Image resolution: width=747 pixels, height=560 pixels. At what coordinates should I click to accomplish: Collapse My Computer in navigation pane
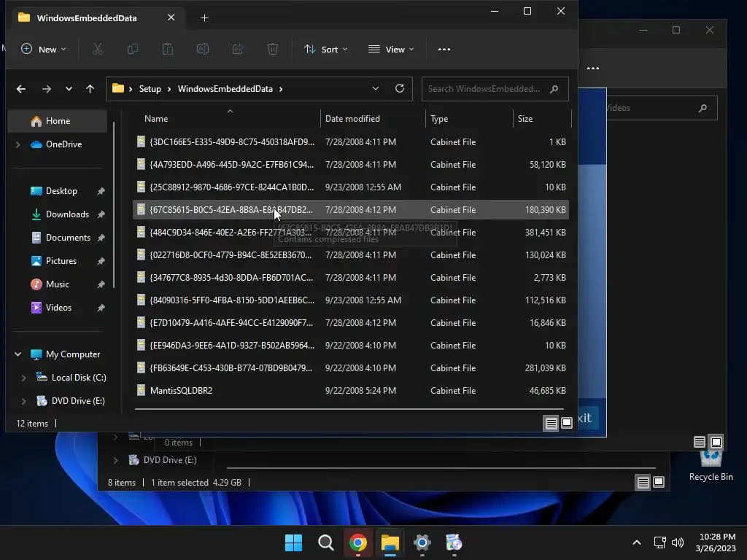pos(18,354)
